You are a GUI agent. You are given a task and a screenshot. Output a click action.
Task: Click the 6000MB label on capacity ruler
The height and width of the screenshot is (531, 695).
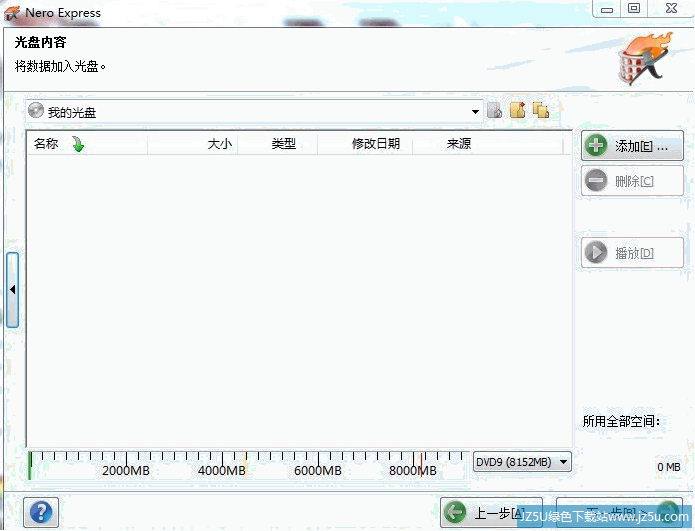coord(318,470)
